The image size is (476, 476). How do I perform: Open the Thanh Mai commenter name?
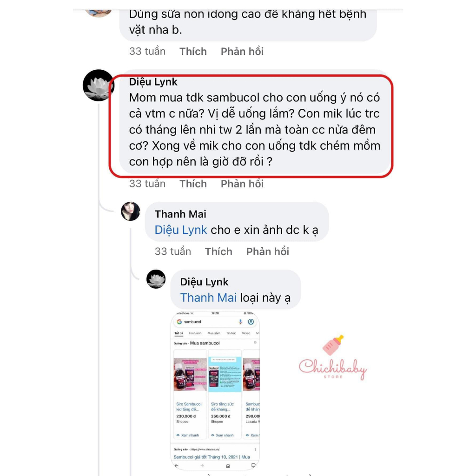180,214
